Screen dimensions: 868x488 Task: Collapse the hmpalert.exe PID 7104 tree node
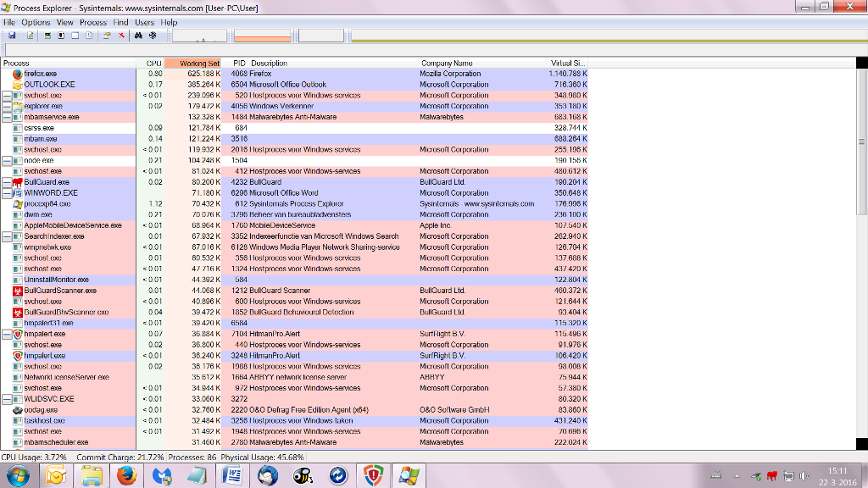click(7, 334)
